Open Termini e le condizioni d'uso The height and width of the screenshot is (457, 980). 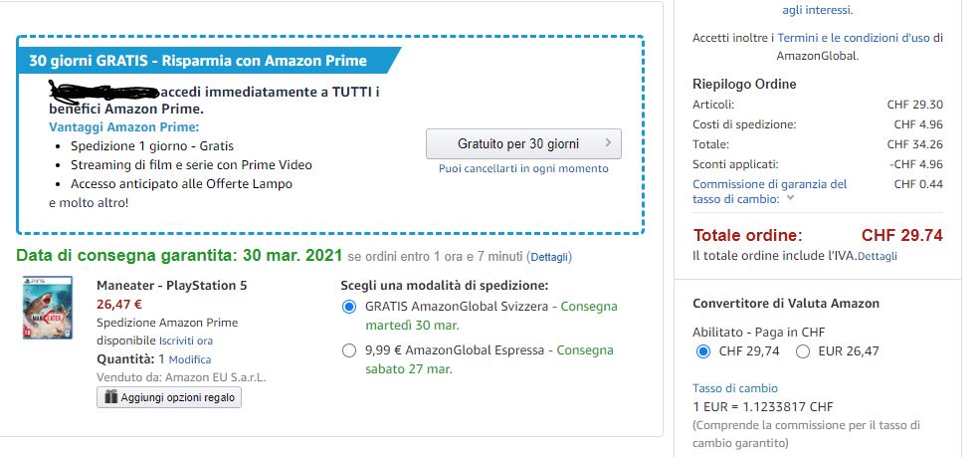(854, 38)
